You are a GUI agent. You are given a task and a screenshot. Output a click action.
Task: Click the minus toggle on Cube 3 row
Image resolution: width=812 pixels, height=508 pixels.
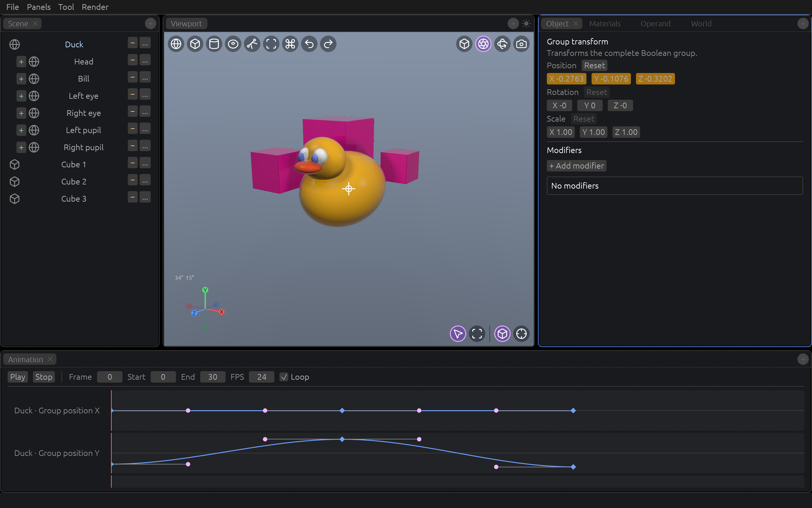[x=133, y=197]
